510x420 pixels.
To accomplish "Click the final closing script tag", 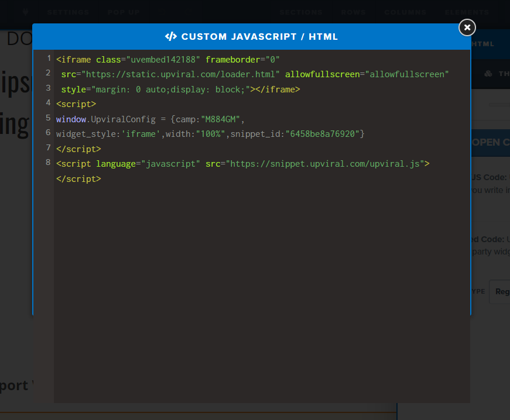I will tap(78, 179).
